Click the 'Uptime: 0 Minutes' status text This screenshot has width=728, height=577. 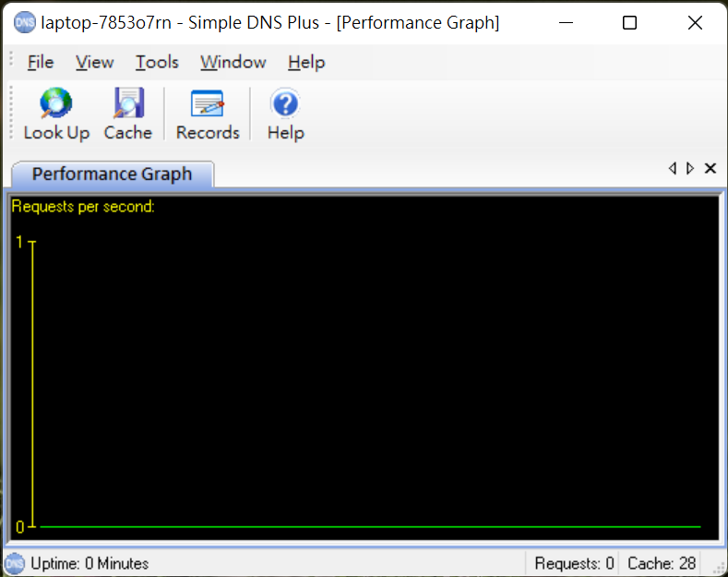pos(90,563)
